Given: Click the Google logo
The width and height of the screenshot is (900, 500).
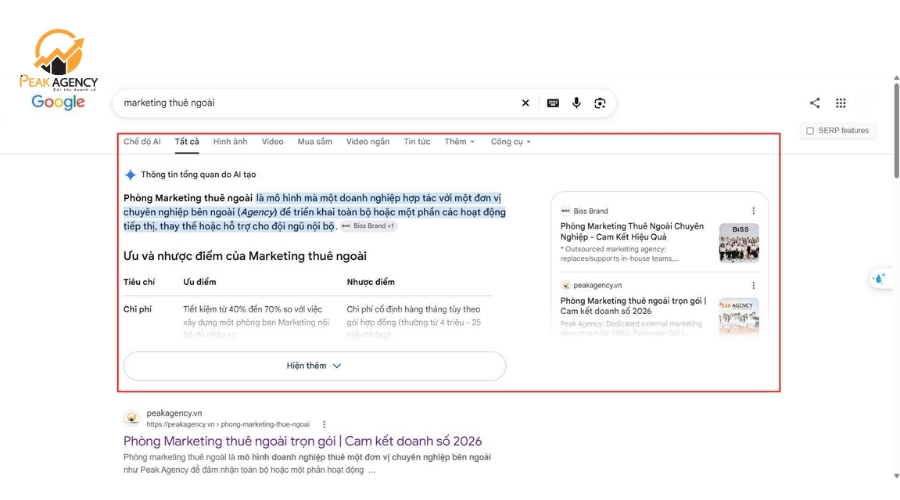Looking at the screenshot, I should 58,102.
